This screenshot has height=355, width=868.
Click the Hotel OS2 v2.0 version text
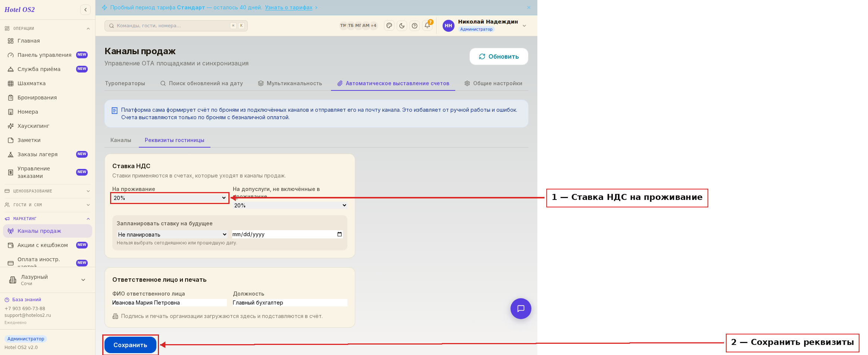[21, 348]
